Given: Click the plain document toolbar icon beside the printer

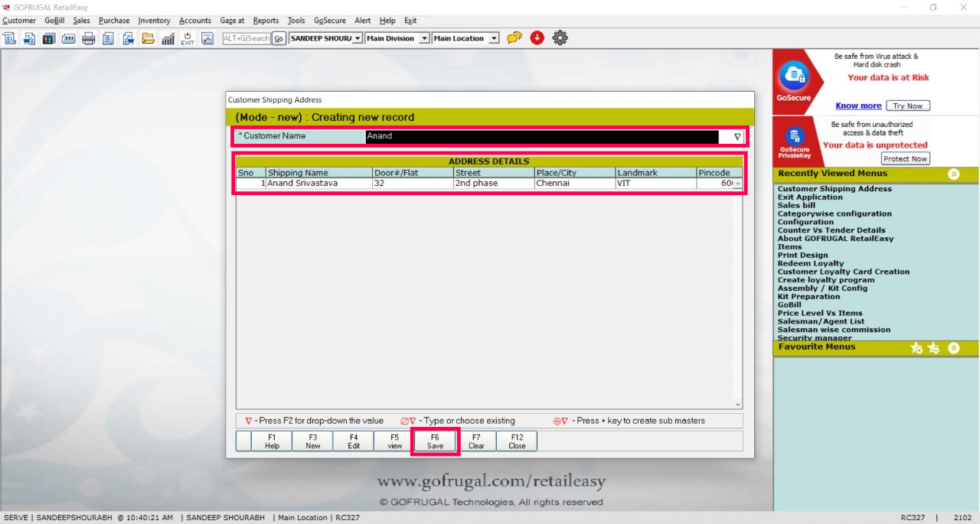Looking at the screenshot, I should tap(109, 38).
